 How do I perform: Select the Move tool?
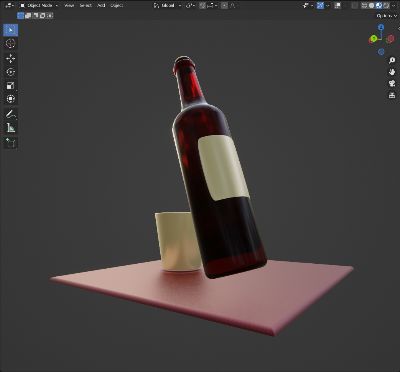[x=11, y=58]
